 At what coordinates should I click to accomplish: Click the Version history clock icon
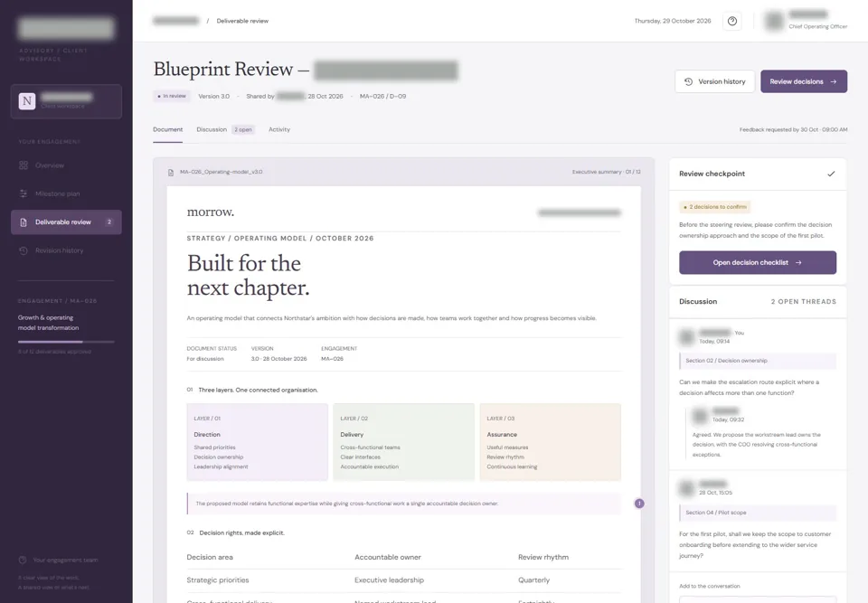pyautogui.click(x=688, y=81)
